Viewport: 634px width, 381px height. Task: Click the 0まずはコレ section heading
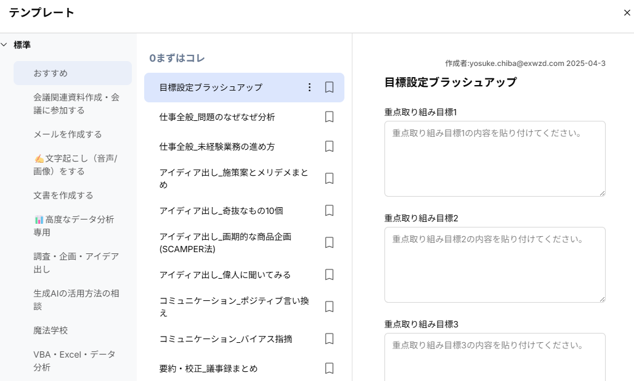click(x=177, y=58)
